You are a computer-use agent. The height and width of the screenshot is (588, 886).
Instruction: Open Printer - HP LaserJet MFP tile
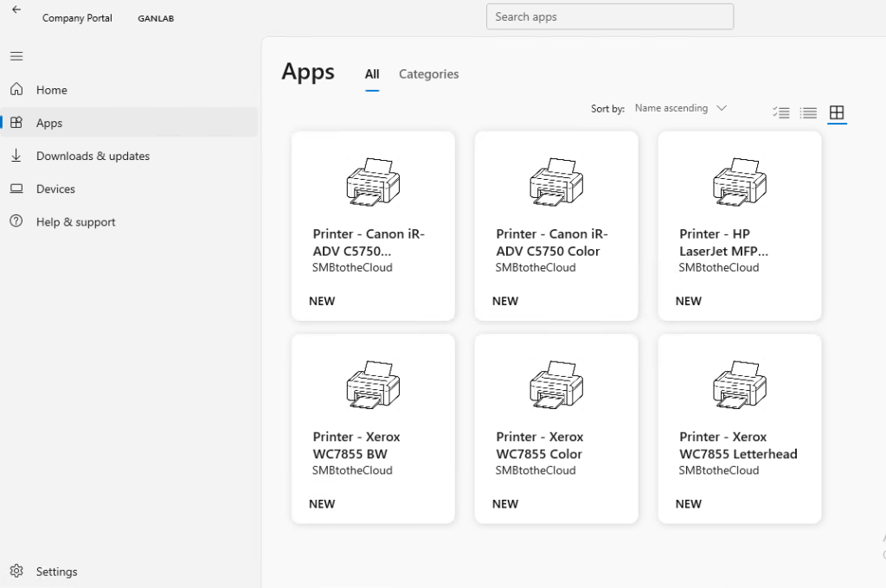coord(740,226)
